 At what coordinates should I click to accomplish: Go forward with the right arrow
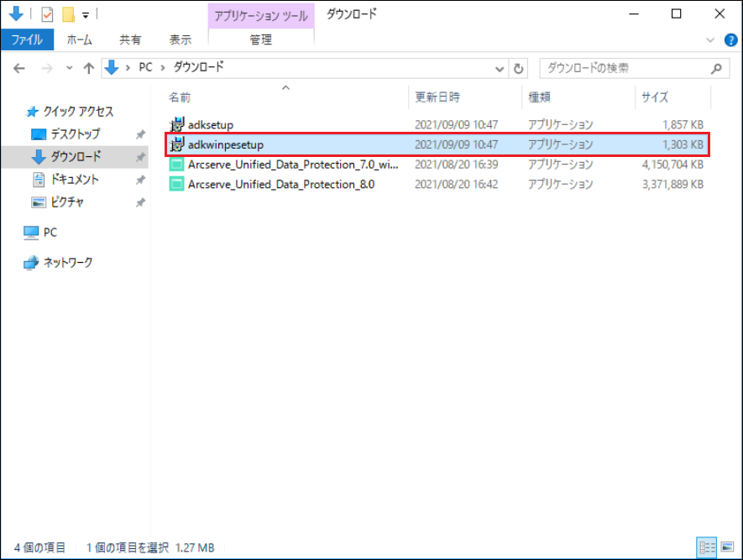47,69
